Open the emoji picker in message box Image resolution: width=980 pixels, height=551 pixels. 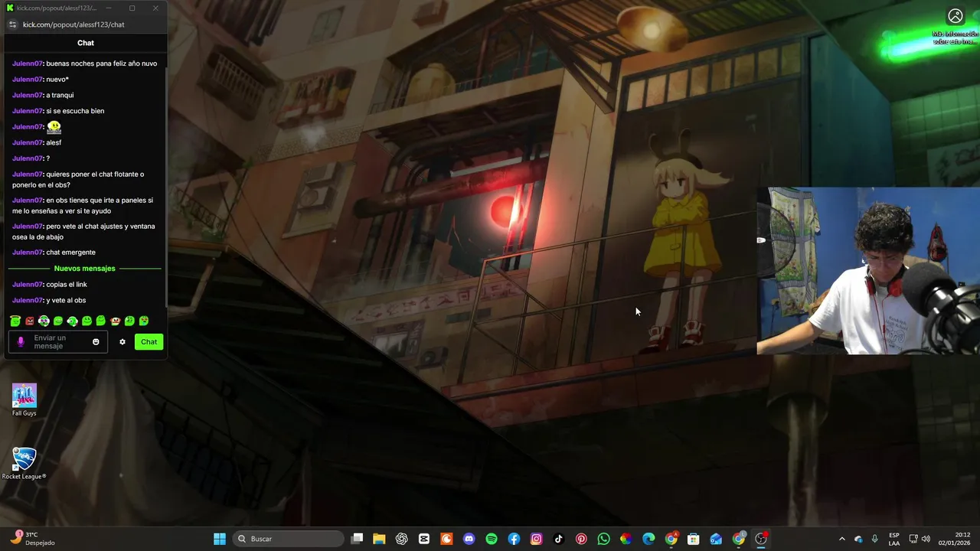[x=96, y=342]
